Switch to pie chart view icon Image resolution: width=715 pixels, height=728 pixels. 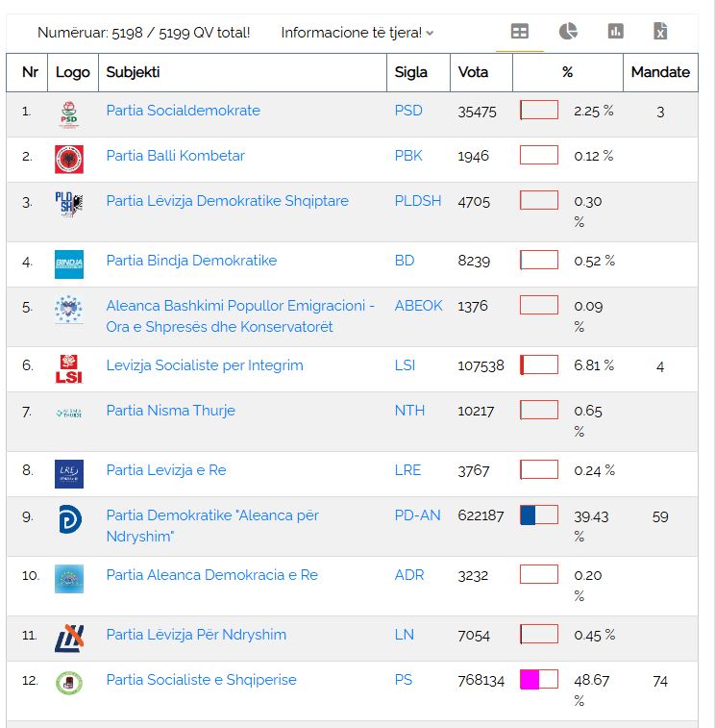coord(568,32)
